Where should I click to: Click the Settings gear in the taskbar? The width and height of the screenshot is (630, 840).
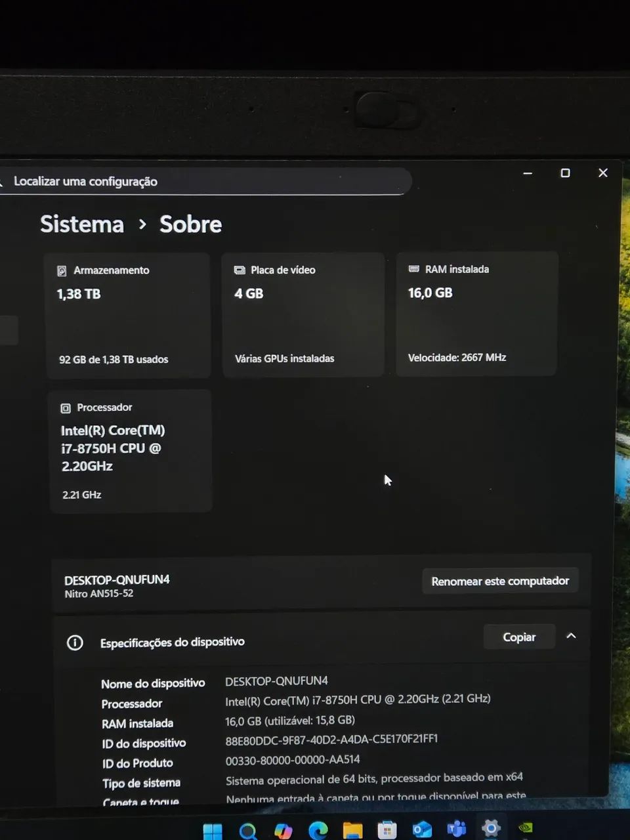(x=491, y=828)
